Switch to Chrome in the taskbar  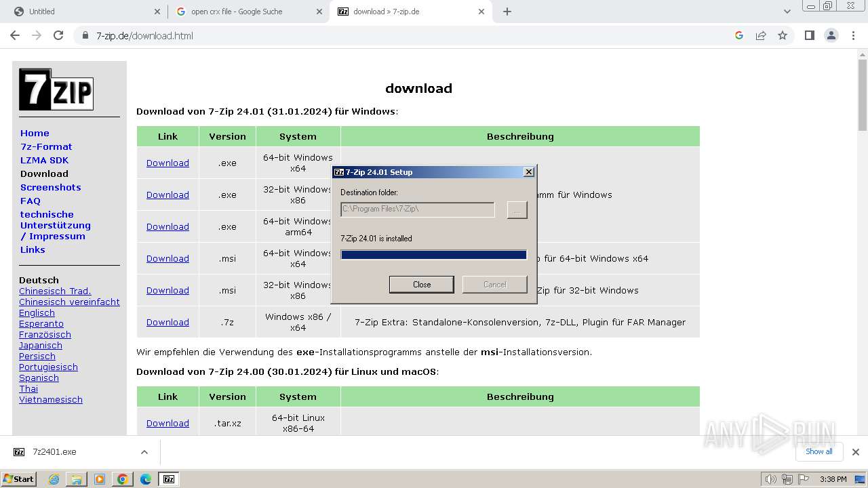(x=123, y=479)
